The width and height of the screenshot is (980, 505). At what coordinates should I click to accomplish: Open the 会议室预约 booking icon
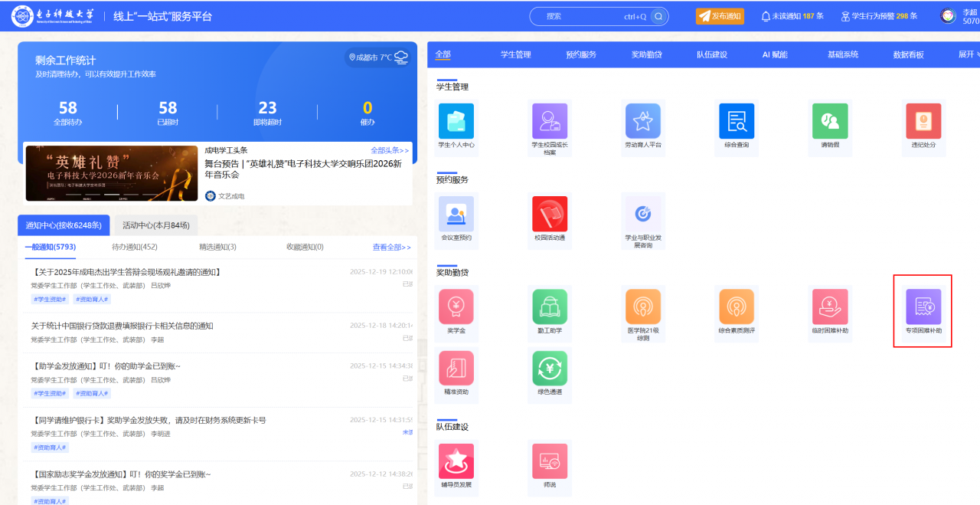pos(456,215)
